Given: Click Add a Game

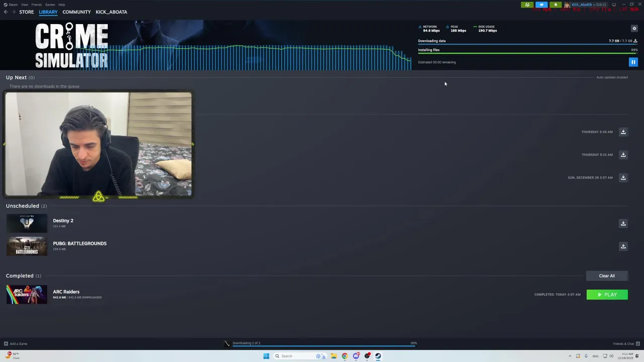Looking at the screenshot, I should [x=16, y=344].
